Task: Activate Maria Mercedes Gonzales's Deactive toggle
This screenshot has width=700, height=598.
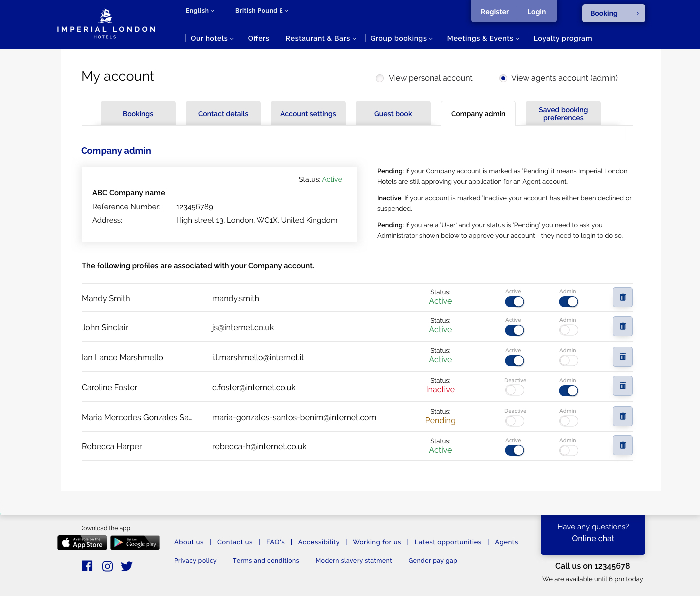Action: point(514,421)
